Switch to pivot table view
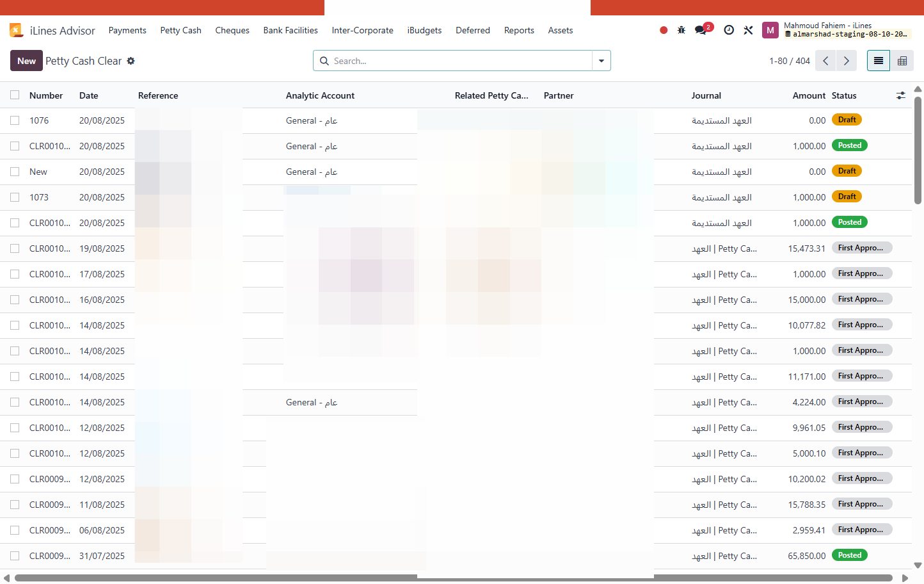Viewport: 924px width, 584px height. click(x=902, y=61)
